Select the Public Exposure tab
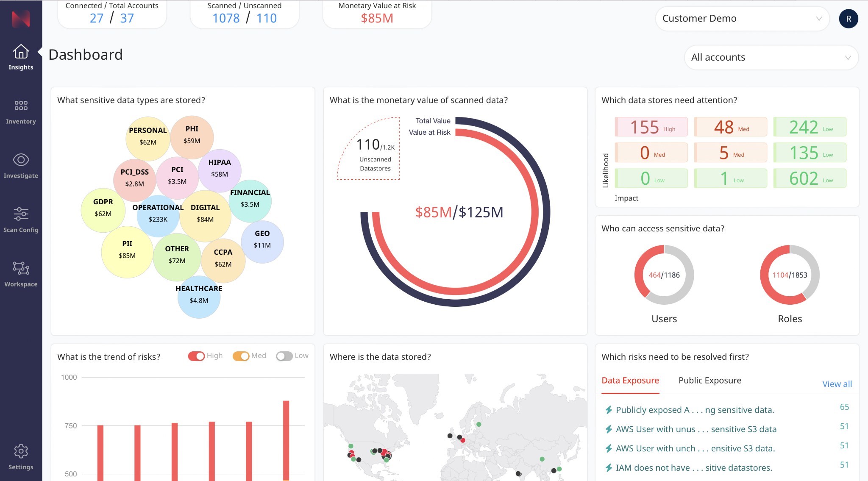Viewport: 868px width, 481px height. (x=710, y=380)
